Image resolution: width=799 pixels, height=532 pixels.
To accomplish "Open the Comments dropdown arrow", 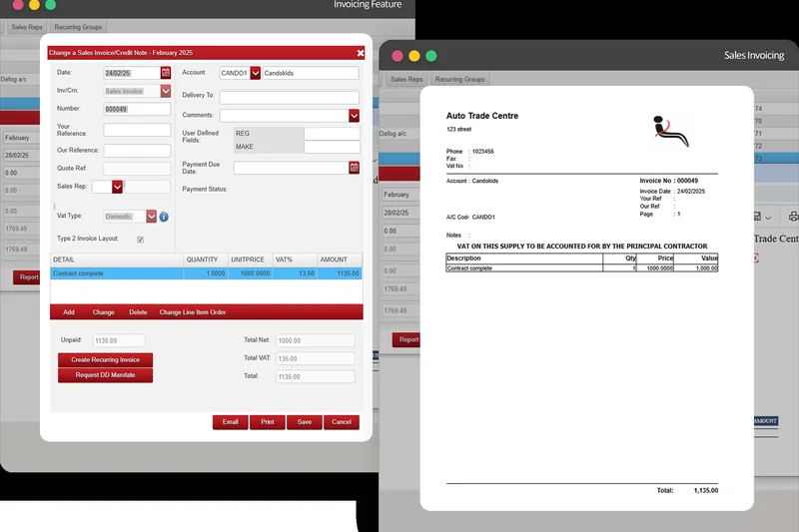I will tap(354, 116).
